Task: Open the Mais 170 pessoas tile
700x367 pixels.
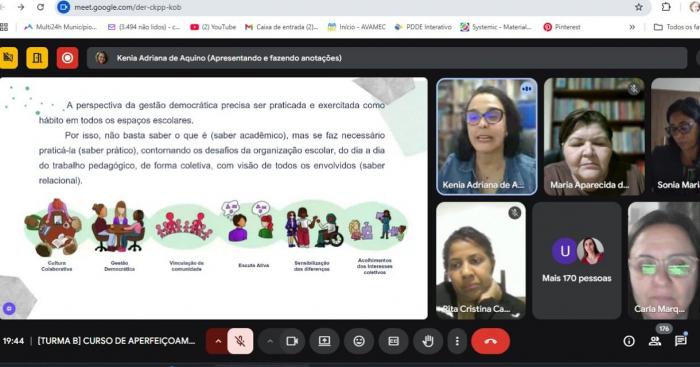Action: (x=576, y=261)
